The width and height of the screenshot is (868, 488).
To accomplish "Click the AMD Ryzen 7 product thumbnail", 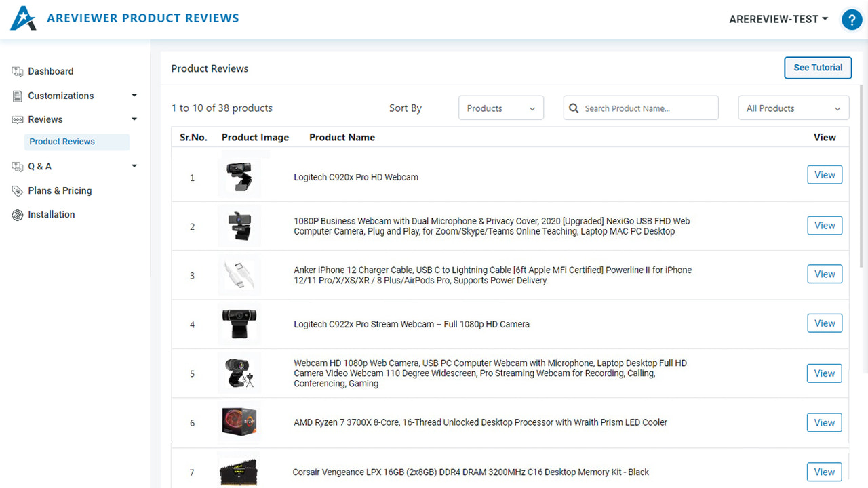I will click(239, 422).
